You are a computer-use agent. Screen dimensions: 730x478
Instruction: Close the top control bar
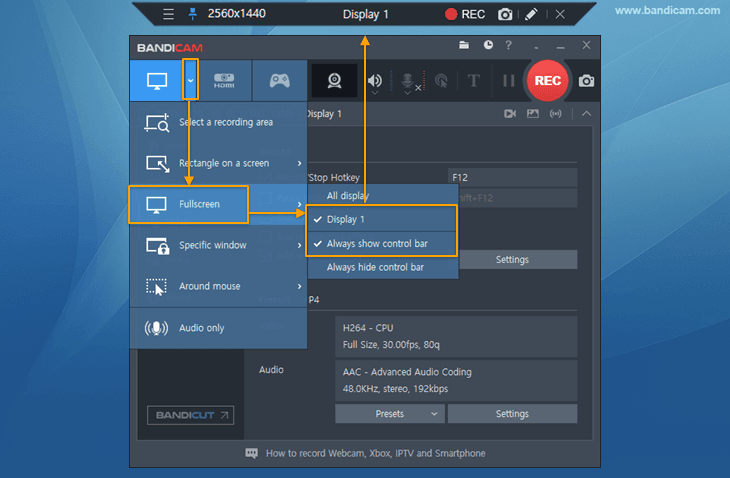coord(560,14)
